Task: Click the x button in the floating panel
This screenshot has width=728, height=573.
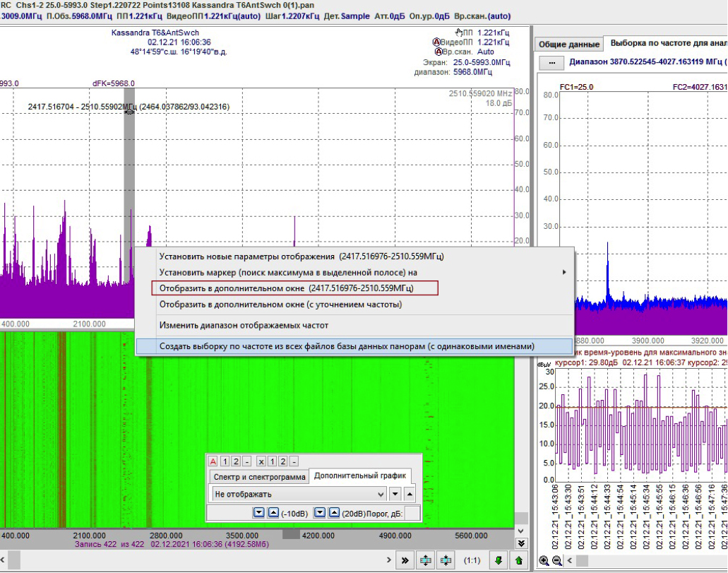Action: pyautogui.click(x=261, y=461)
